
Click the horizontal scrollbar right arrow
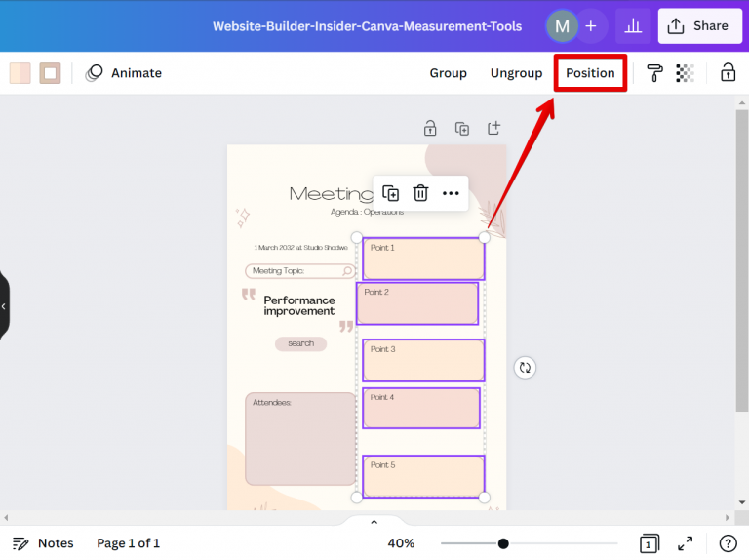coord(728,517)
